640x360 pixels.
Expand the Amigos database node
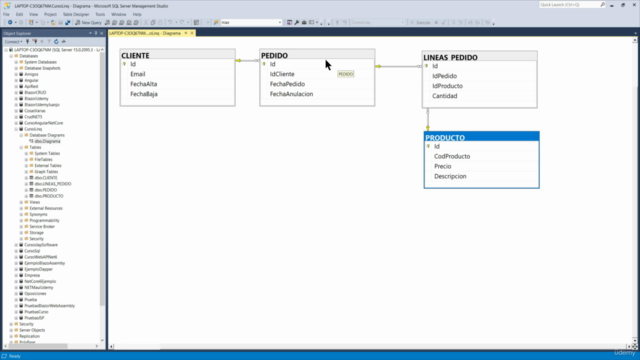(x=16, y=74)
